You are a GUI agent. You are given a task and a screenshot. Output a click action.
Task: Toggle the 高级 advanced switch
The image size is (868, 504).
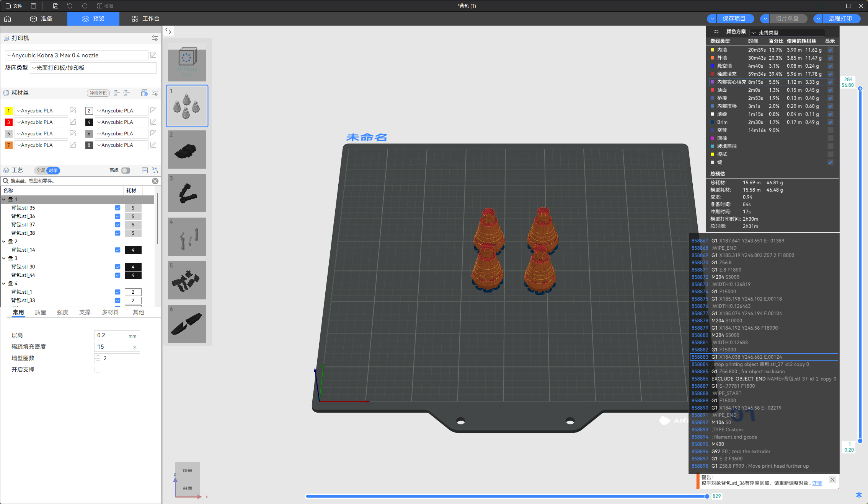[126, 170]
